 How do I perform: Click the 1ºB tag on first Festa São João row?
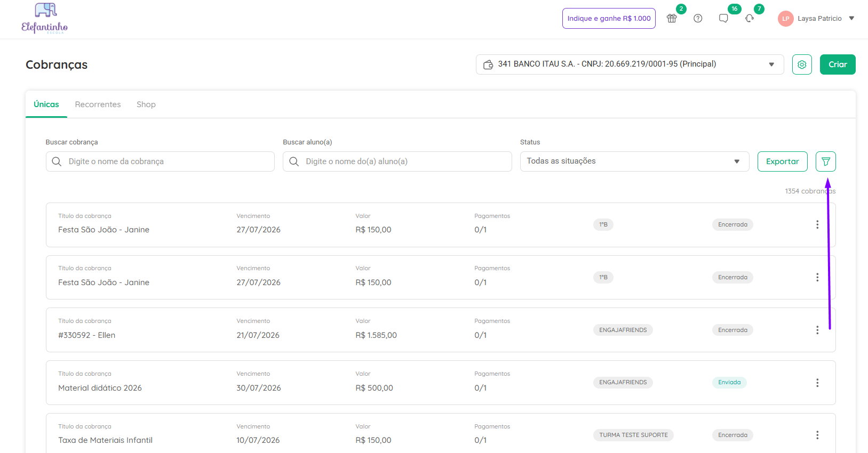[x=603, y=224]
